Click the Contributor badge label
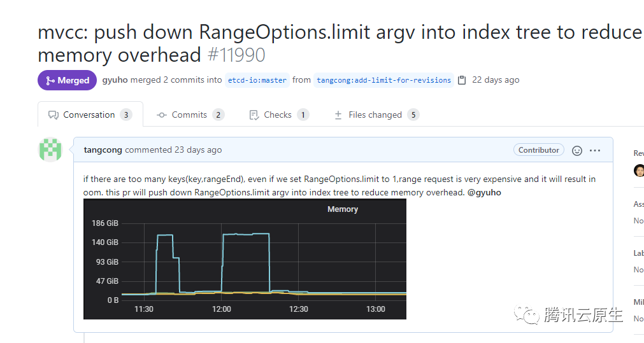 coord(538,150)
